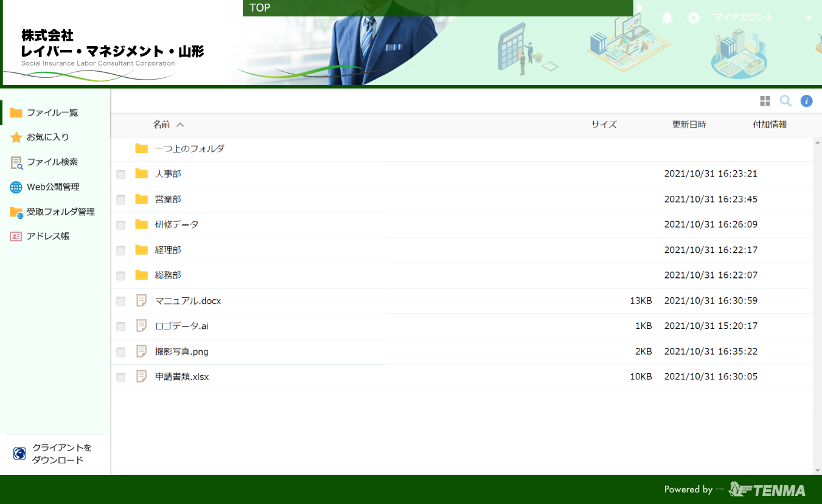Click the magnifying glass search icon

785,101
